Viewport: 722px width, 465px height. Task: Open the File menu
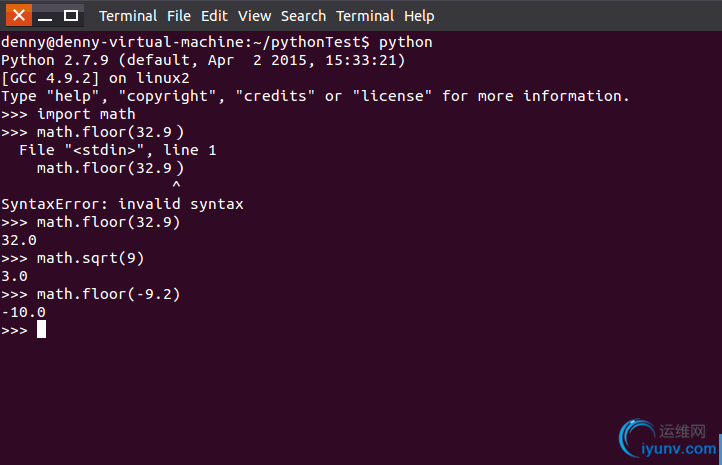[x=179, y=16]
